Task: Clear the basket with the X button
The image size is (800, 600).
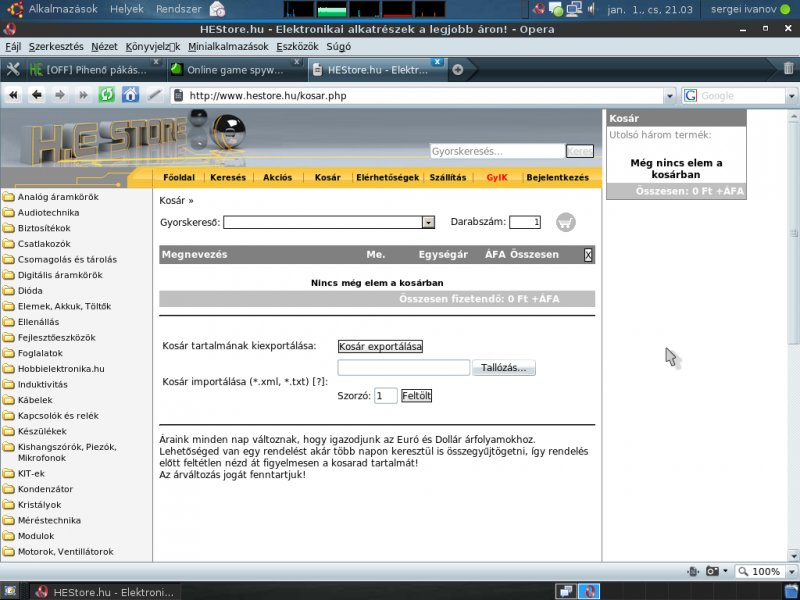Action: point(588,255)
